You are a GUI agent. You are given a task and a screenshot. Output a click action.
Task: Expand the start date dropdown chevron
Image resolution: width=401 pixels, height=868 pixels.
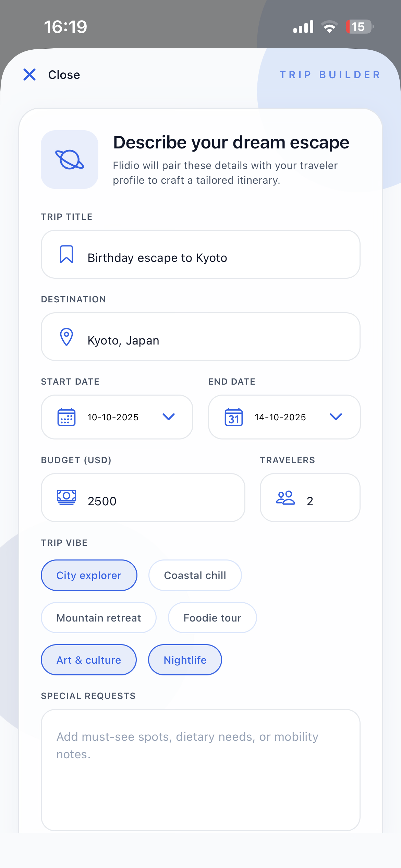tap(169, 417)
